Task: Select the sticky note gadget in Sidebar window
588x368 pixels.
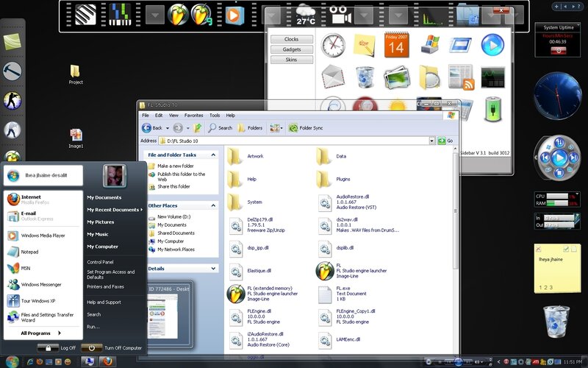Action: 364,45
